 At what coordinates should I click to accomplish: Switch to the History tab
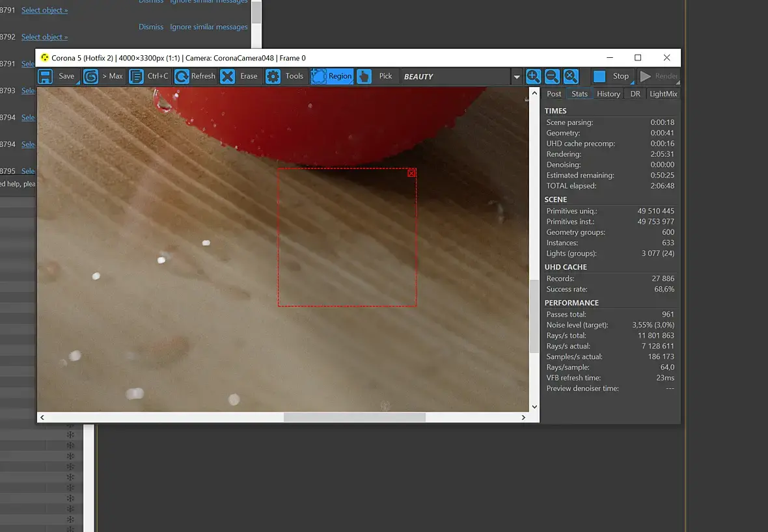[609, 94]
